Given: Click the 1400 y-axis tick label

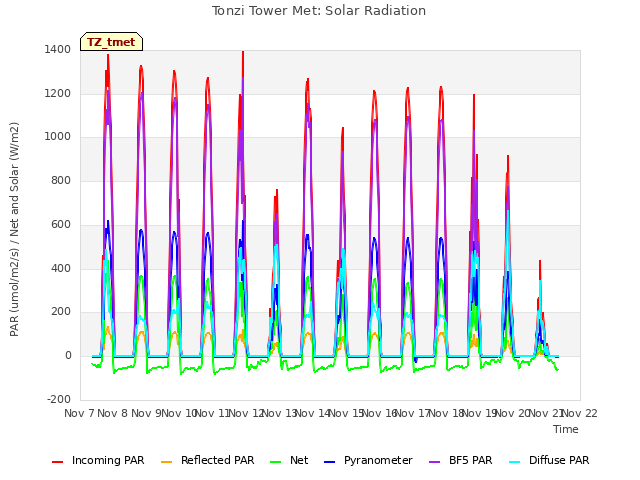Looking at the screenshot, I should click(58, 49).
